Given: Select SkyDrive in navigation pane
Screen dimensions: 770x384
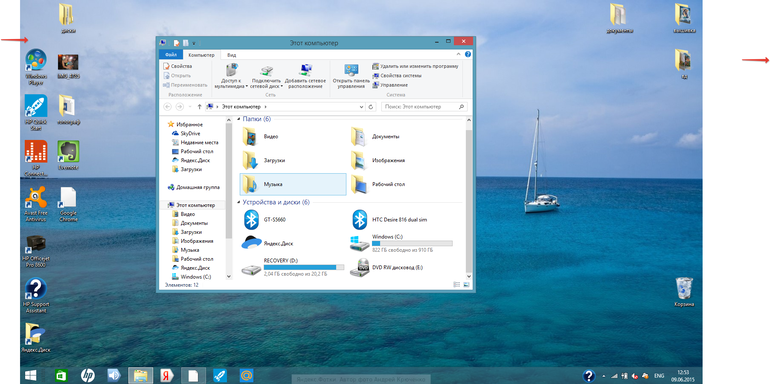Looking at the screenshot, I should (x=186, y=133).
